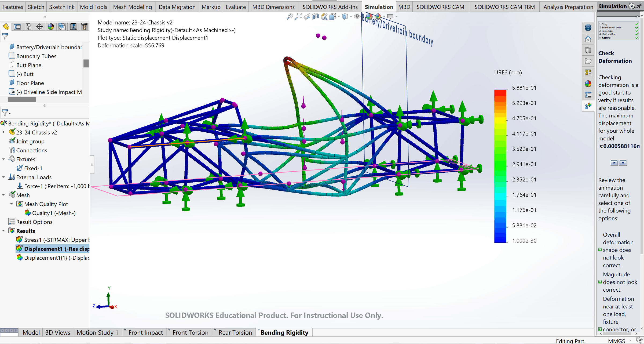Open the ConfigurationManager tab icon
The image size is (644, 344).
28,27
